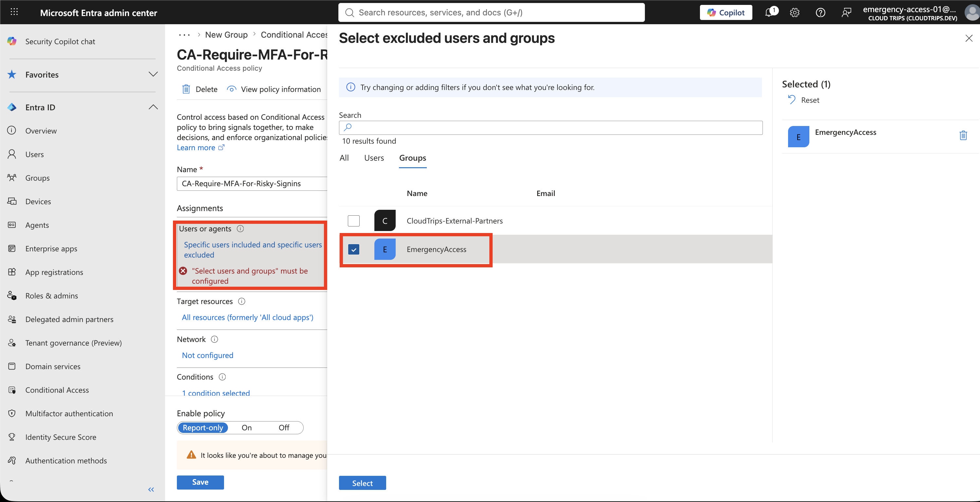
Task: Click the users and groups search field
Action: click(551, 128)
